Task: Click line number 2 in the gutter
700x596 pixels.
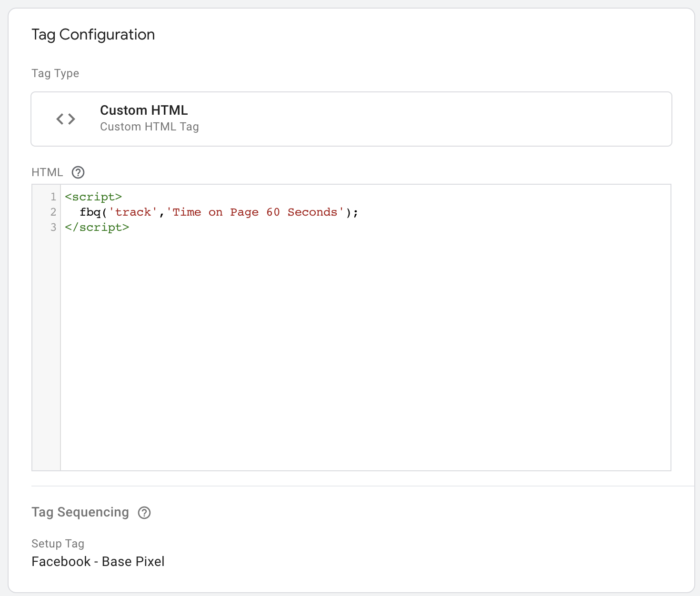Action: point(53,212)
